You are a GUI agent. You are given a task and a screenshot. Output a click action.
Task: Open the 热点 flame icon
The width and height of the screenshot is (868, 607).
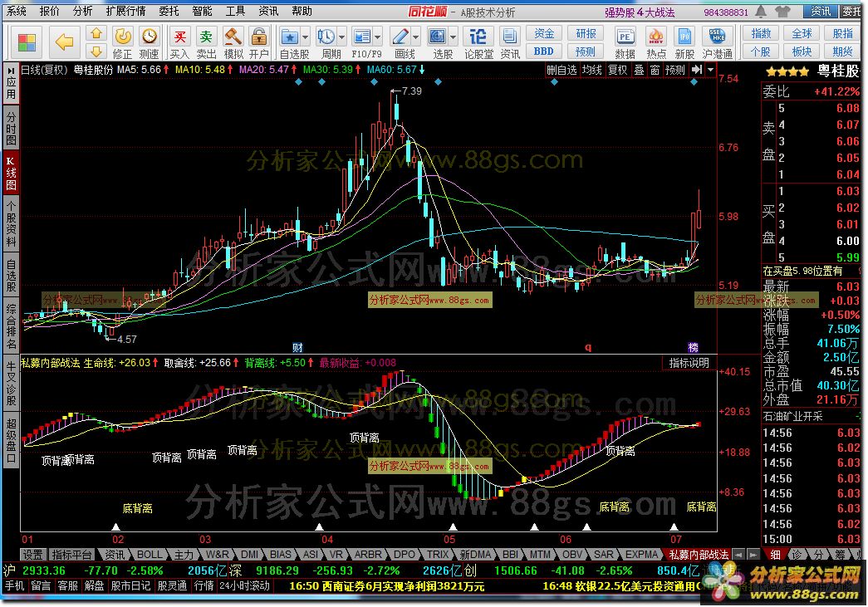click(x=656, y=37)
